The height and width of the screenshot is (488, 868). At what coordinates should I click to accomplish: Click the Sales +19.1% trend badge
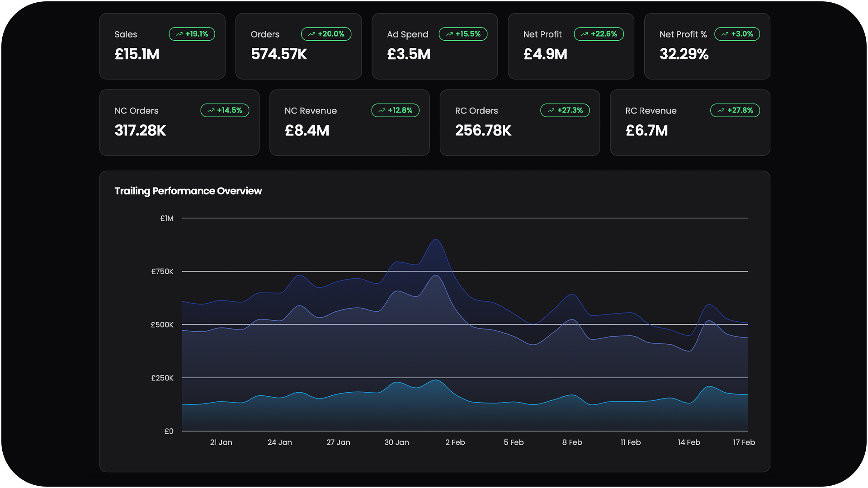[x=192, y=34]
